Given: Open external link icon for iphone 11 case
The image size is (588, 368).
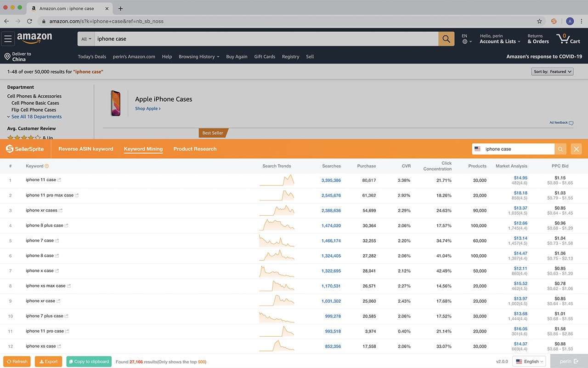Looking at the screenshot, I should pyautogui.click(x=59, y=180).
